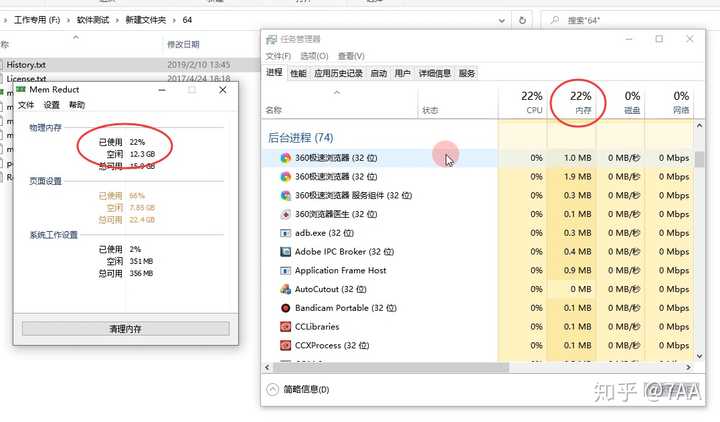Switch to the 服务 tab
Viewport: 720px width, 422px height.
point(467,73)
